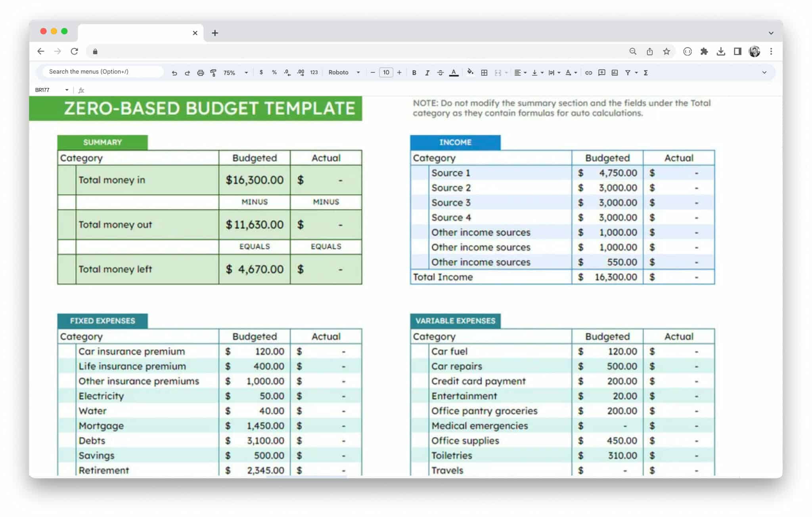This screenshot has height=517, width=812.
Task: Apply currency format with dollar icon
Action: 261,73
